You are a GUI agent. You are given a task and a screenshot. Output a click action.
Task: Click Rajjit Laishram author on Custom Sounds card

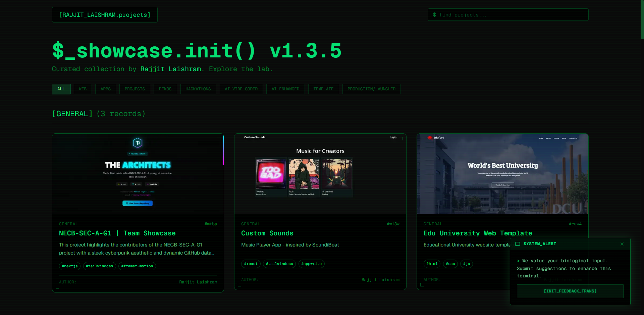tap(380, 280)
